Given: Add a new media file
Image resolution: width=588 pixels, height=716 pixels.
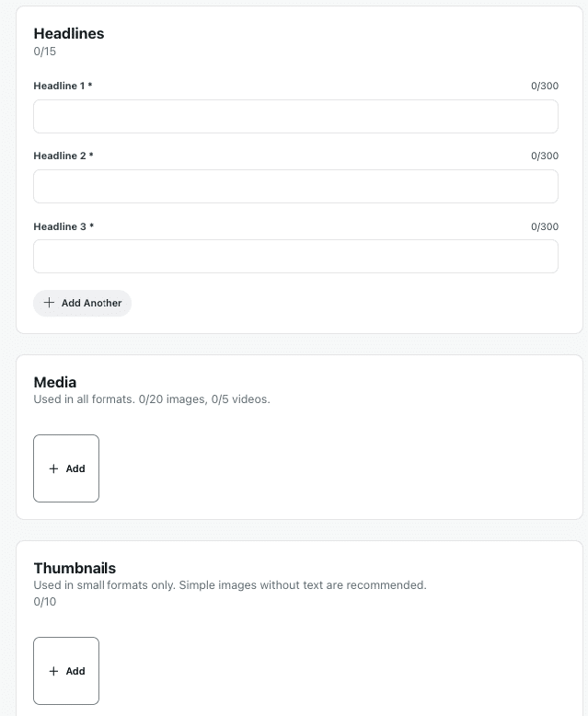Looking at the screenshot, I should 66,468.
